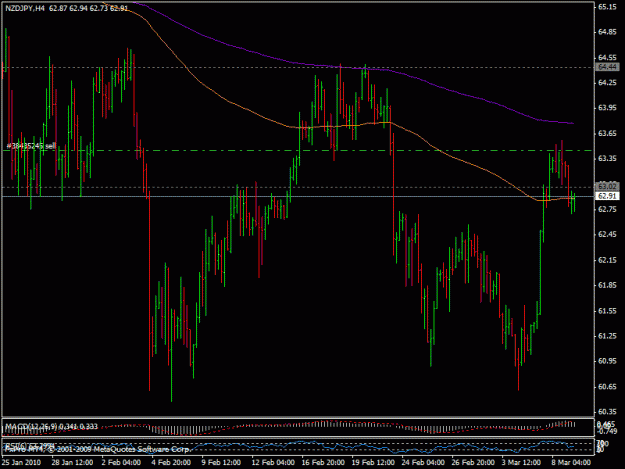
Task: Click the 60.65 price axis label
Action: click(x=607, y=387)
